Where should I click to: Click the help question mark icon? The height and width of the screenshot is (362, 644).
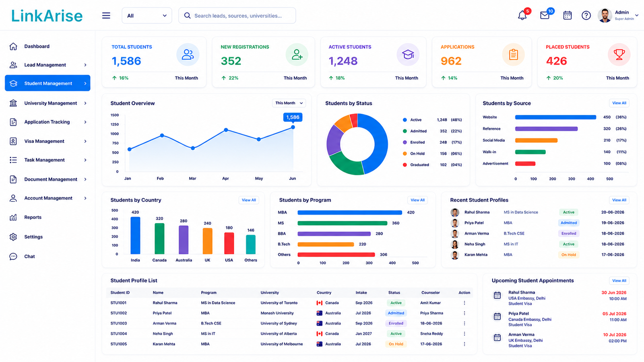(586, 16)
